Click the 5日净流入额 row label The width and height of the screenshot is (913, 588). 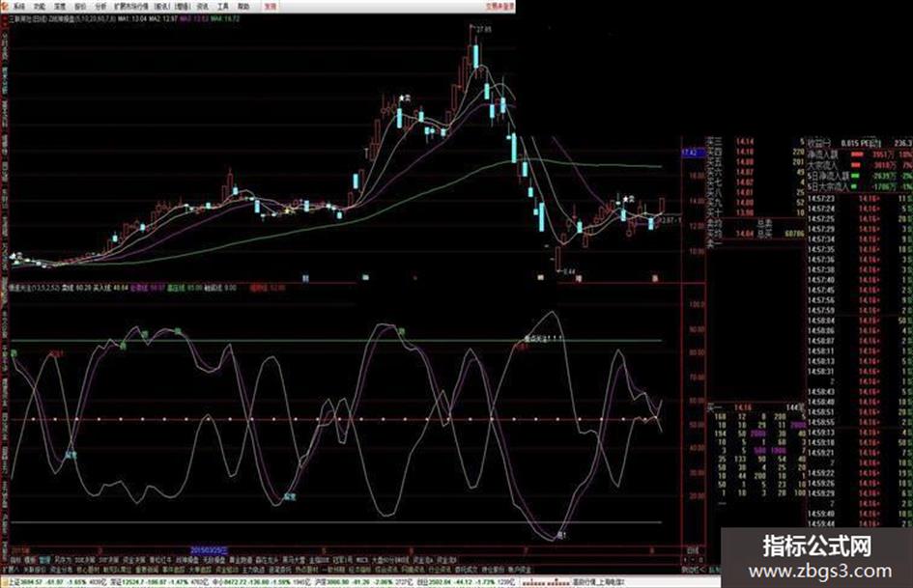(x=826, y=175)
